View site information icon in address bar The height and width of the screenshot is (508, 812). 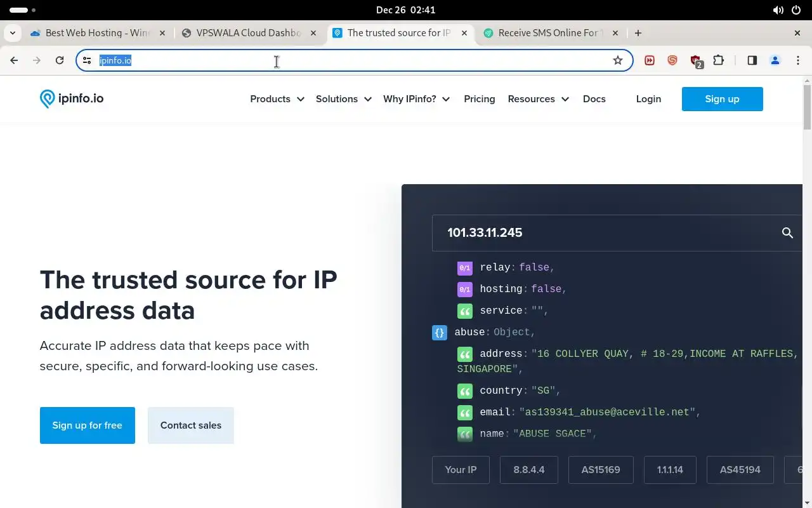coord(87,60)
